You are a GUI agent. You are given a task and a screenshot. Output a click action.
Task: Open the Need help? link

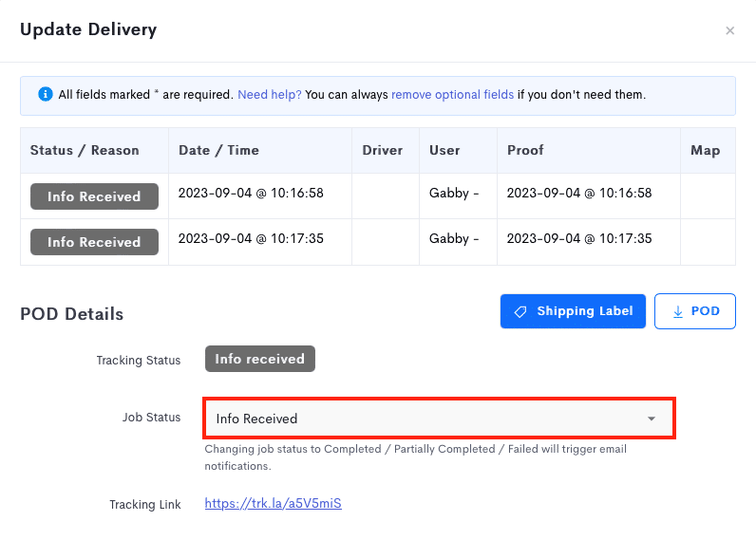click(x=270, y=94)
